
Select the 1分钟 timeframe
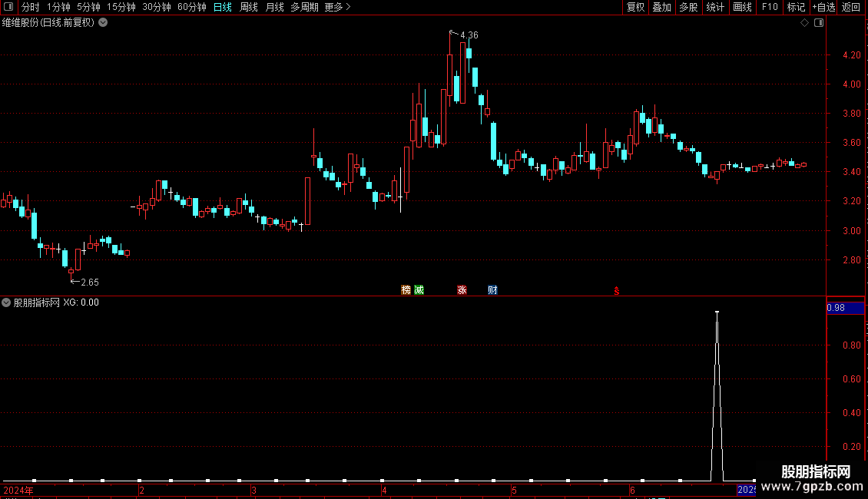tap(58, 7)
